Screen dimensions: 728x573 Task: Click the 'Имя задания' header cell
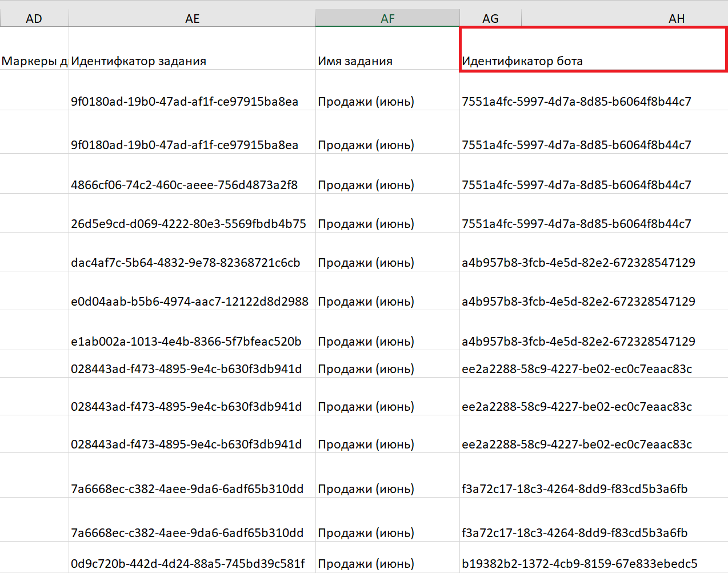(387, 61)
